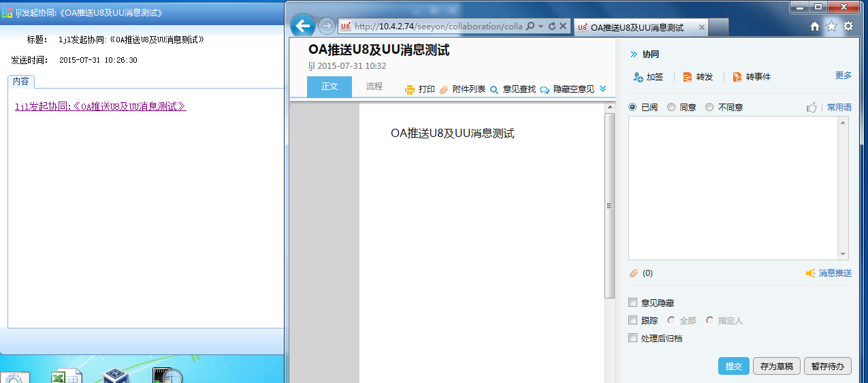Check the 处理后归档 checkbox
868x383 pixels.
(x=633, y=338)
